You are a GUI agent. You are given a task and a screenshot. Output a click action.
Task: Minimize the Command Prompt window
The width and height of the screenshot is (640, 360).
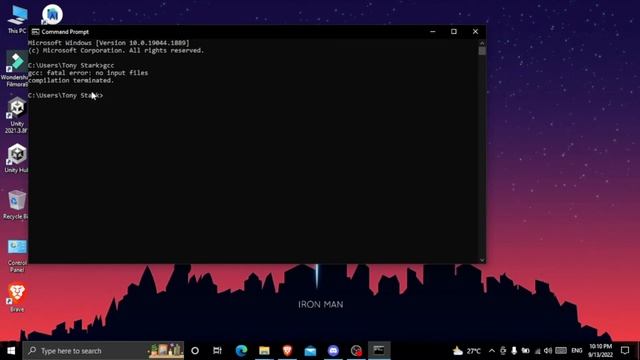click(433, 31)
